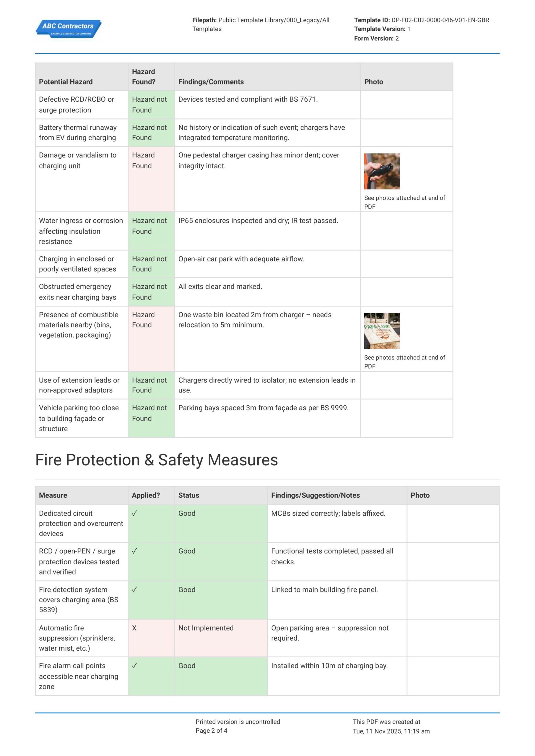The height and width of the screenshot is (756, 535).
Task: Click Hazard Found for combustible materials row
Action: pyautogui.click(x=143, y=320)
